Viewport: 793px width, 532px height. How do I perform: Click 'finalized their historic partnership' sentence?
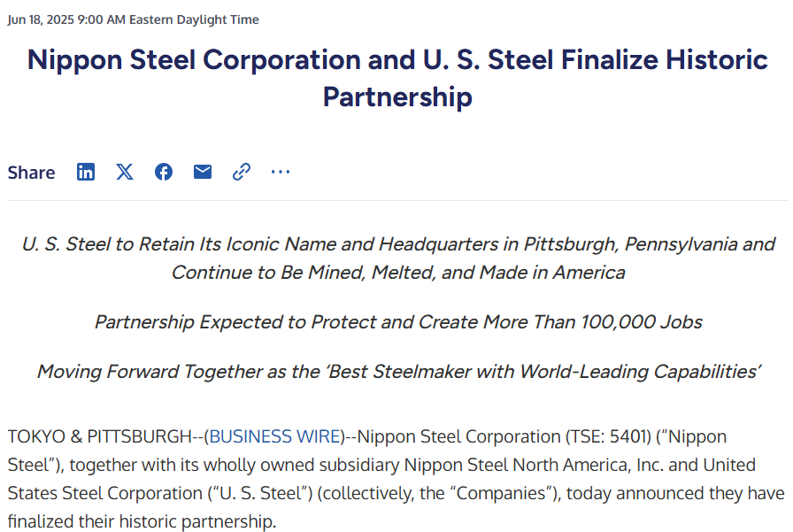[142, 521]
